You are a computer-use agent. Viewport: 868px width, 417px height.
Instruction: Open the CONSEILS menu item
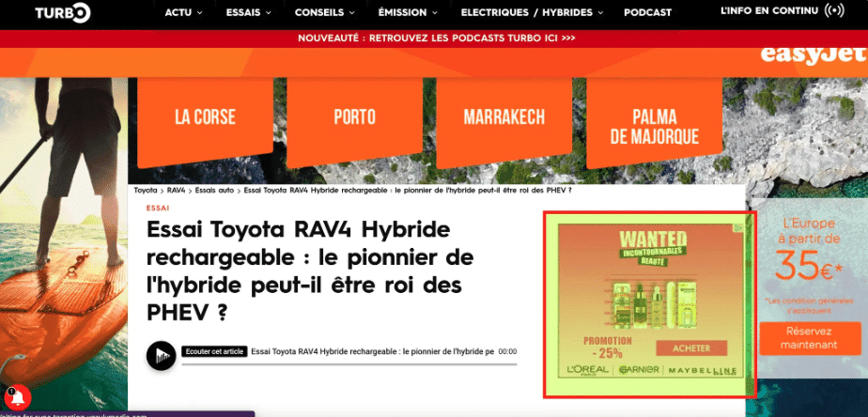tap(319, 12)
